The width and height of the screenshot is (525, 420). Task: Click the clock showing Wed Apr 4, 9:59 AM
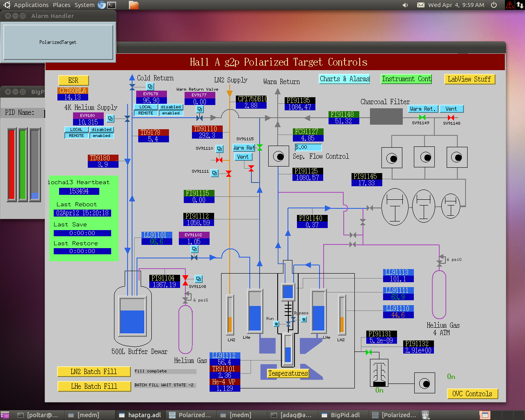tap(456, 5)
